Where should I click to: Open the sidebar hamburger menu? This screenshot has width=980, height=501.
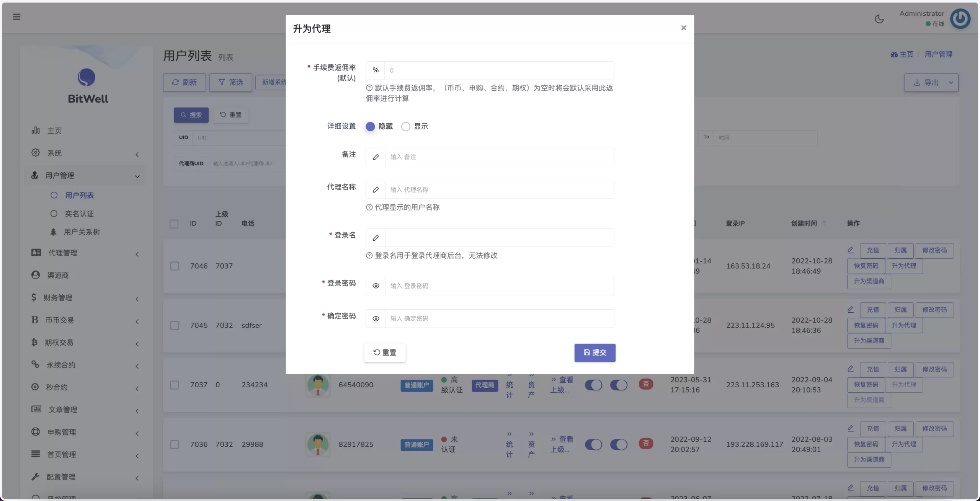pos(16,17)
